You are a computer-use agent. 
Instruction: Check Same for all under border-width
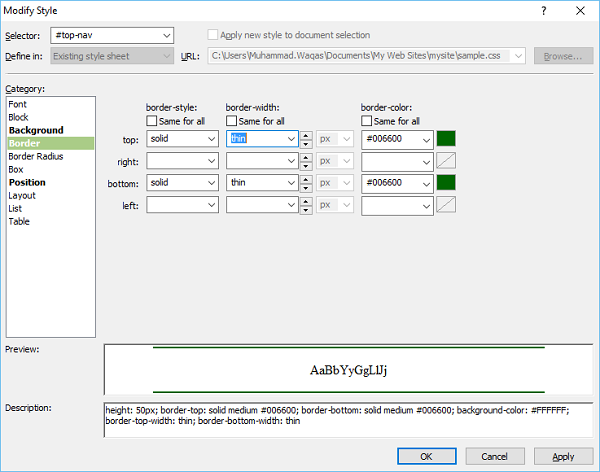tap(232, 121)
